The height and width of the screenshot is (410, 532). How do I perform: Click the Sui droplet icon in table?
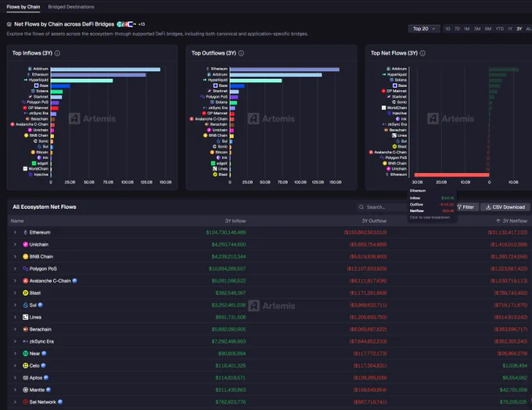26,305
